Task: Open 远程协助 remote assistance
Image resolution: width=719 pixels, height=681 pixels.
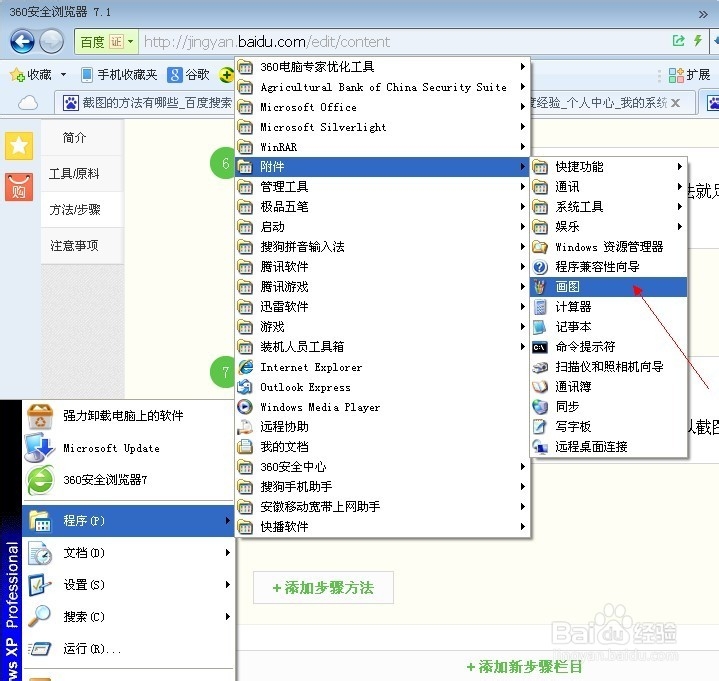Action: point(382,427)
